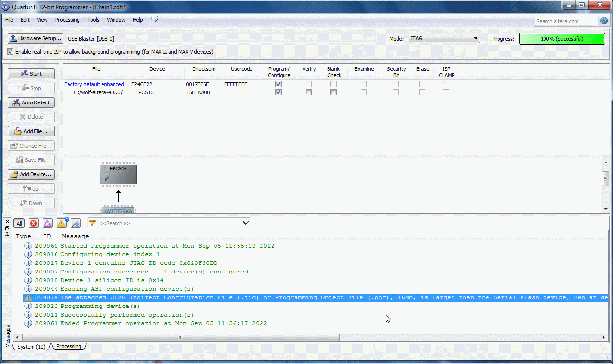Open the Mode dropdown showing JTAG
This screenshot has width=613, height=364.
tap(444, 38)
